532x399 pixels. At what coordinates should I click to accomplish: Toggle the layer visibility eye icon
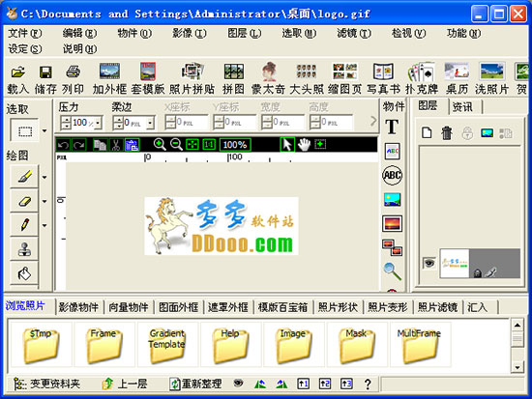coord(429,263)
